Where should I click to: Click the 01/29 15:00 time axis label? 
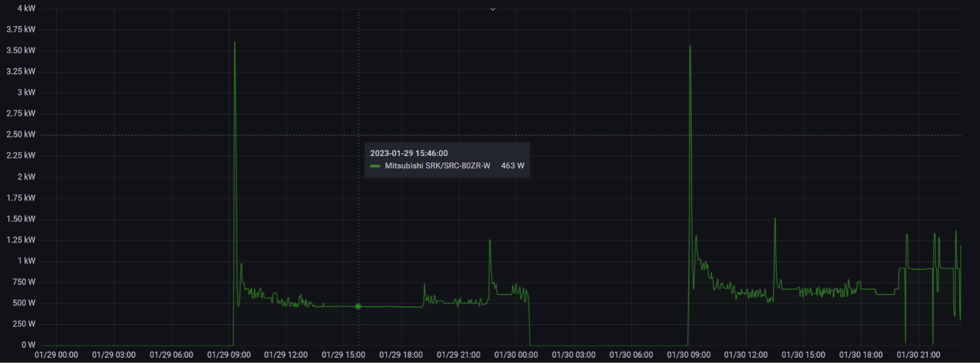(344, 355)
